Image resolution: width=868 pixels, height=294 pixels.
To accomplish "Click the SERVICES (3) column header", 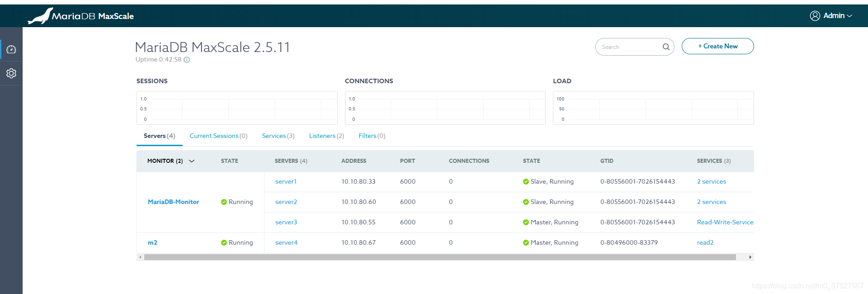I will pyautogui.click(x=714, y=161).
